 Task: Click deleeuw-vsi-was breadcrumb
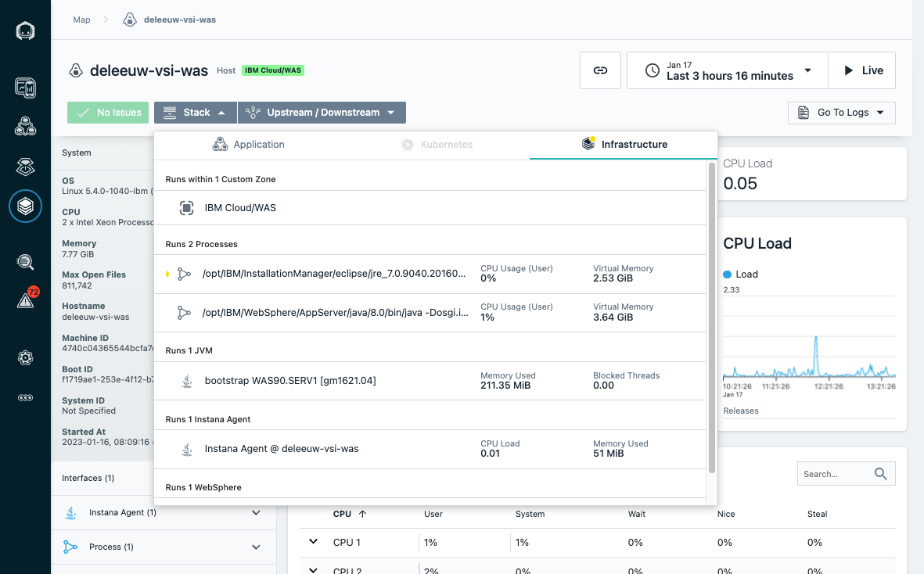pyautogui.click(x=180, y=20)
